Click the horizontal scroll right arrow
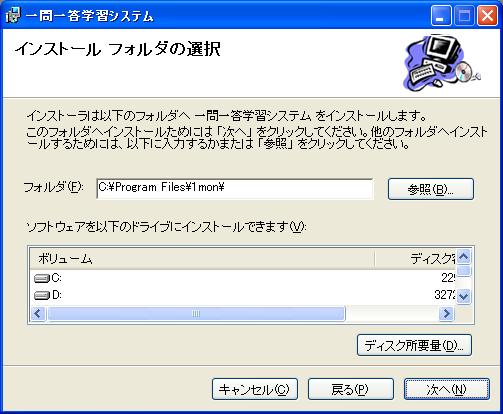This screenshot has width=503, height=414. 446,314
